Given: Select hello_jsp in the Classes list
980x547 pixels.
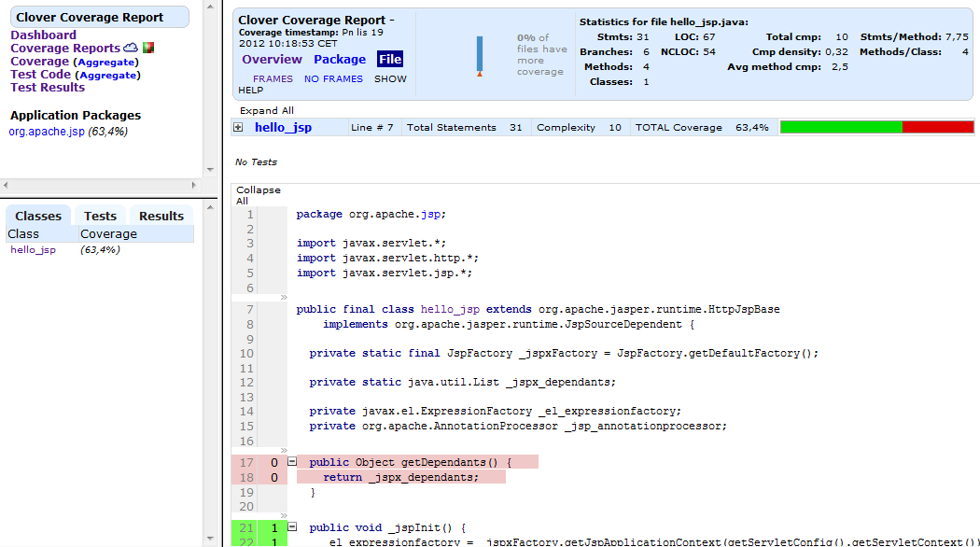Looking at the screenshot, I should click(33, 250).
